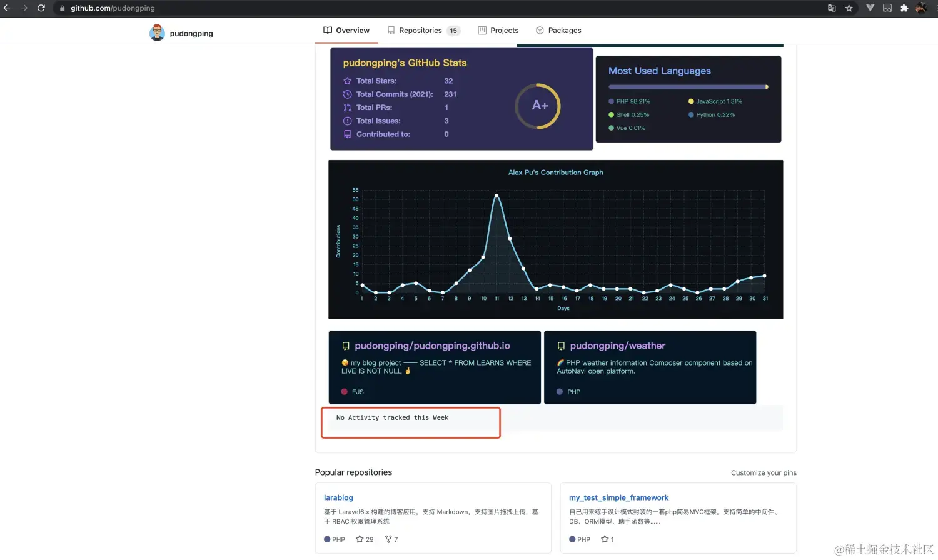This screenshot has width=938, height=560.
Task: Open the Google Translate icon in the address bar
Action: (832, 8)
